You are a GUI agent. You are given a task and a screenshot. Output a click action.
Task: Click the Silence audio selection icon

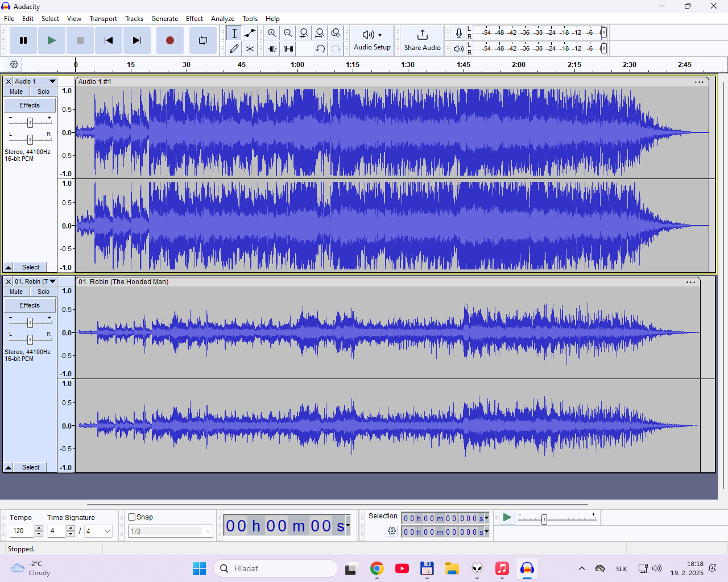288,49
